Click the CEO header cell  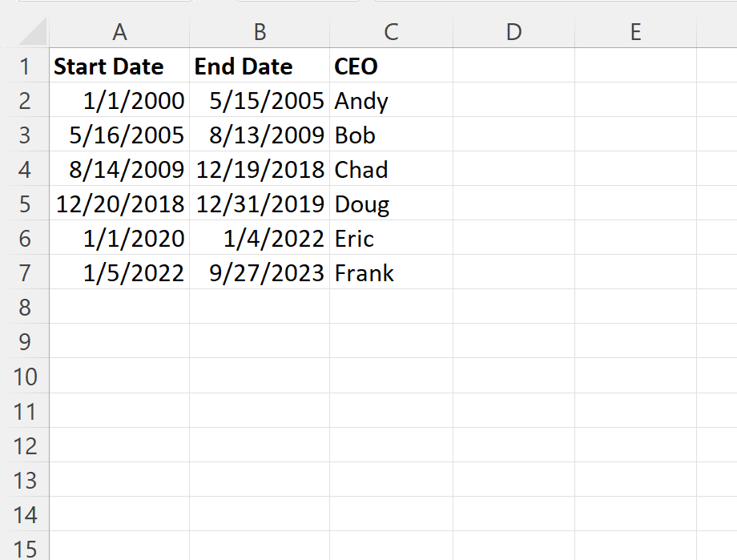coord(390,66)
